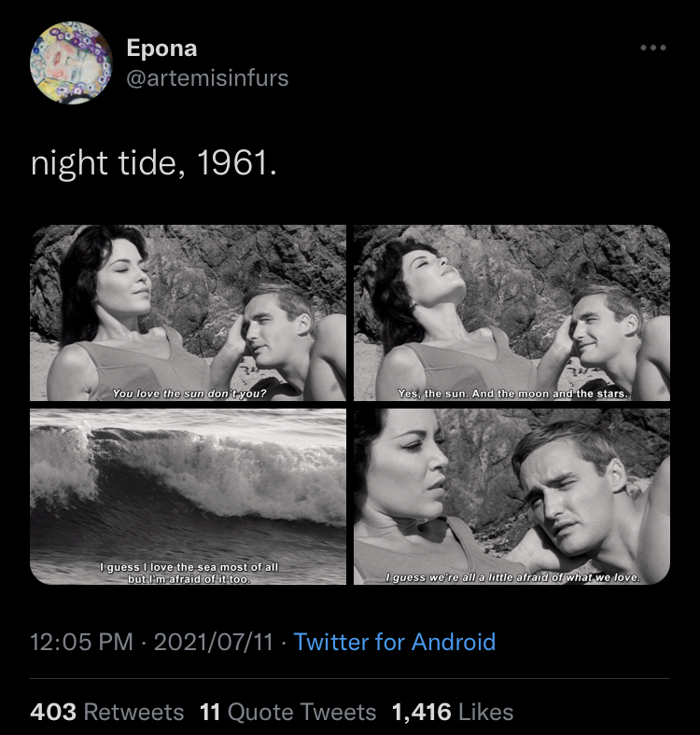Select the tweet text 'night tide, 1961.'
The width and height of the screenshot is (700, 735).
pyautogui.click(x=154, y=163)
